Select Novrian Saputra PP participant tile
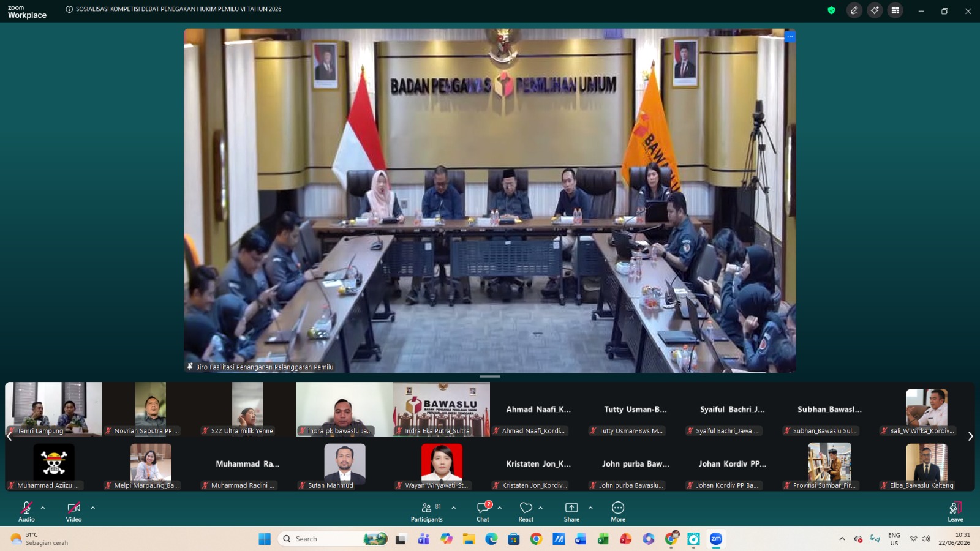The image size is (980, 551). (x=151, y=409)
